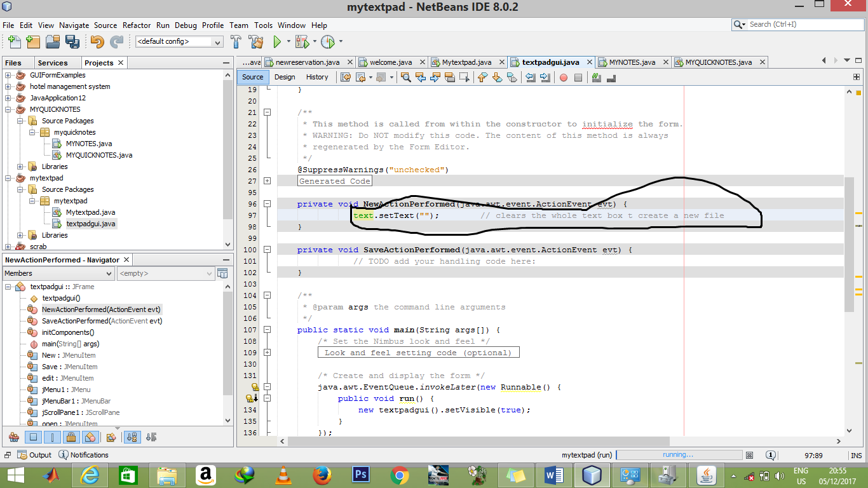This screenshot has height=488, width=868.
Task: Click the editor horizontal scrollbar
Action: click(478, 441)
